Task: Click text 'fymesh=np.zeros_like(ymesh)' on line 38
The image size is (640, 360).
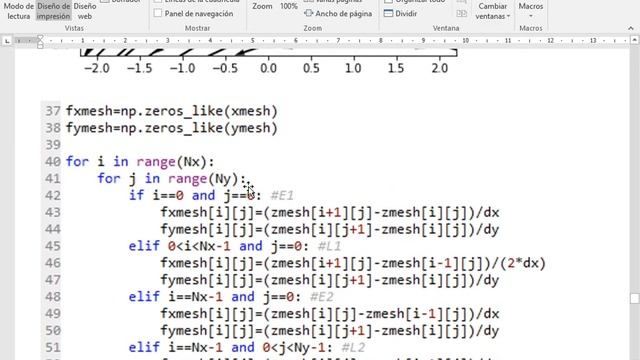Action: 171,128
